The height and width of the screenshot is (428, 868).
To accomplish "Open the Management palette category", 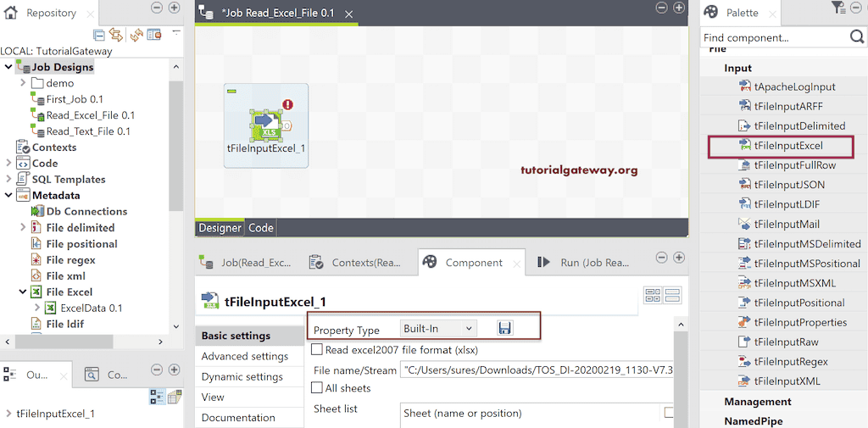I will (x=757, y=402).
